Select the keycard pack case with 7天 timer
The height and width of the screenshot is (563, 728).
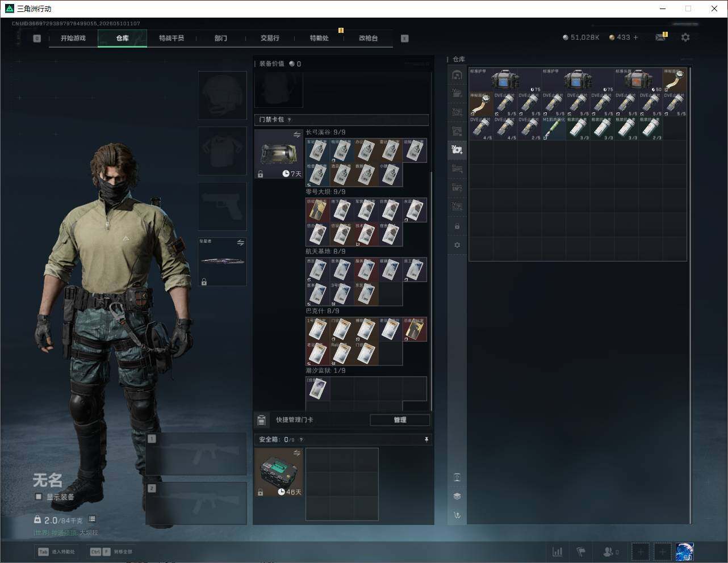279,154
